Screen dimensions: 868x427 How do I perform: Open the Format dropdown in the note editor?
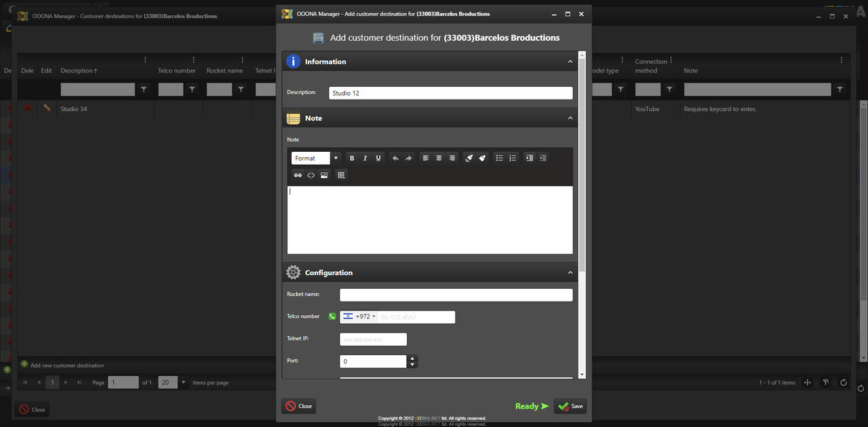pyautogui.click(x=316, y=158)
